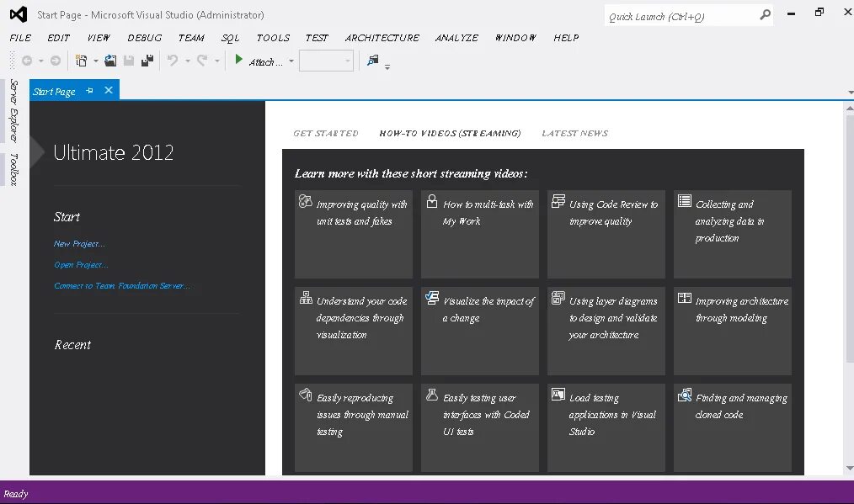
Task: Click icon of Understand your code dependencies tile
Action: [306, 298]
